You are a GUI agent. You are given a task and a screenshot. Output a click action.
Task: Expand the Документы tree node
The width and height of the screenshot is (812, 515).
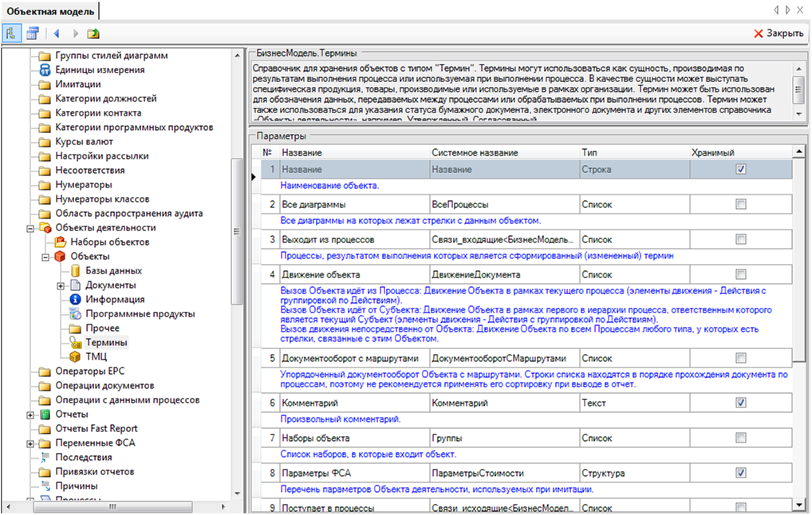[x=61, y=285]
